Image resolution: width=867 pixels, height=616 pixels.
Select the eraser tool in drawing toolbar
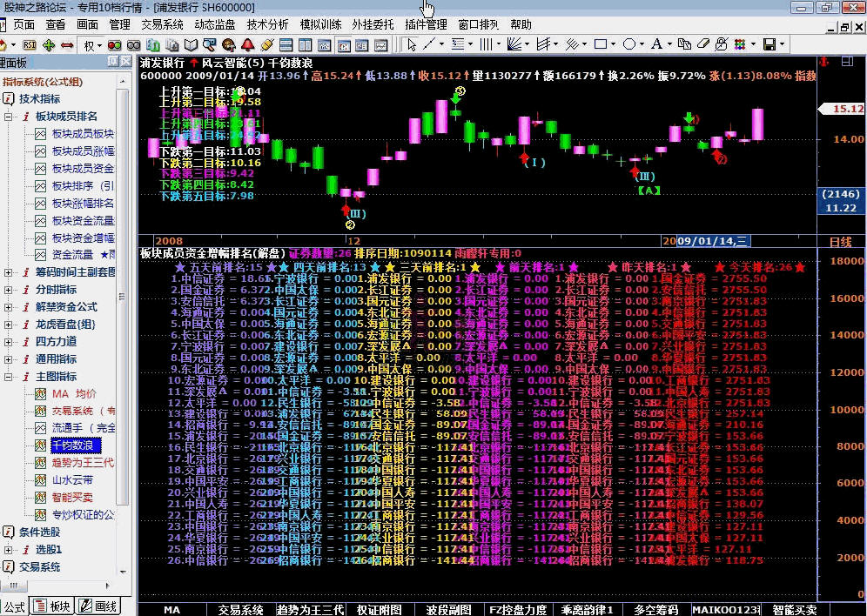702,44
